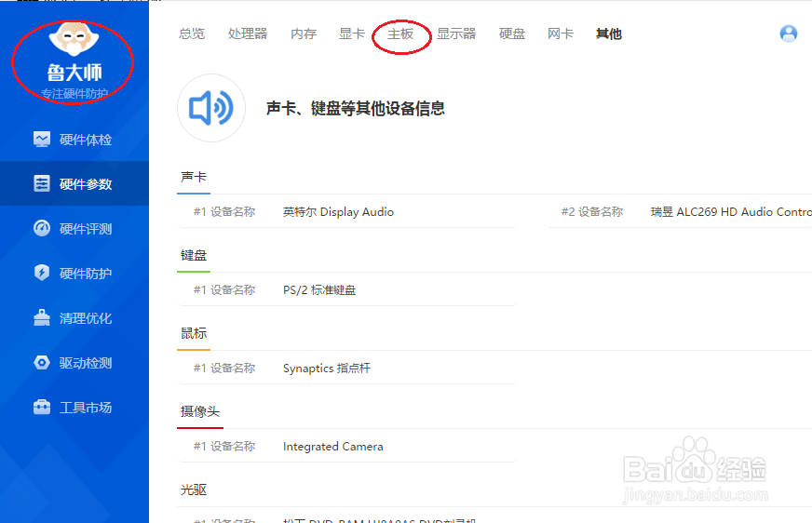Click the 硬件评测 gauge icon
The width and height of the screenshot is (812, 523).
coord(42,228)
